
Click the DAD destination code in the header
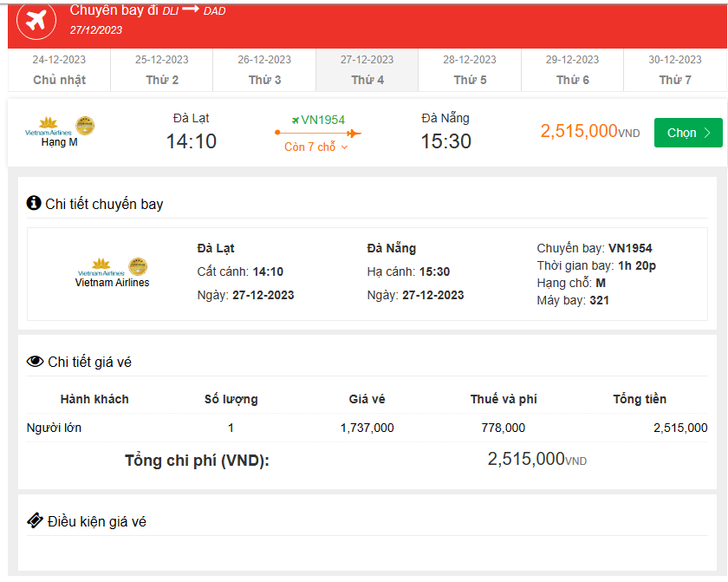pyautogui.click(x=213, y=11)
